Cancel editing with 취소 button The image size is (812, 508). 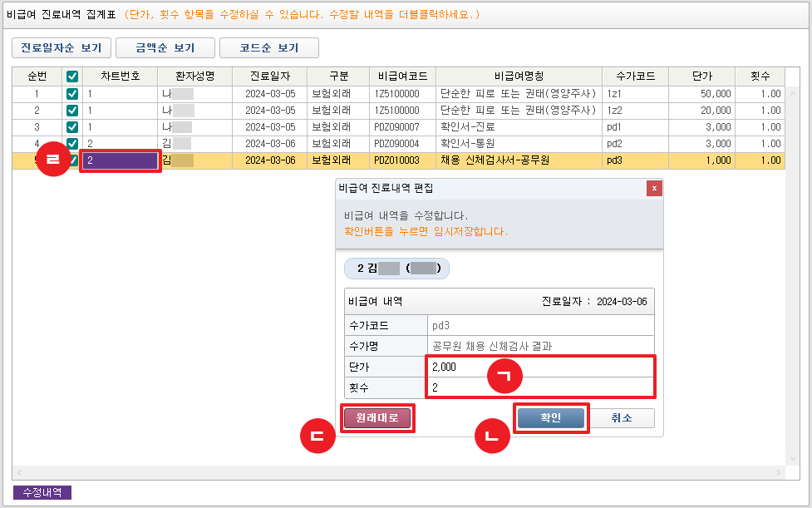click(622, 418)
